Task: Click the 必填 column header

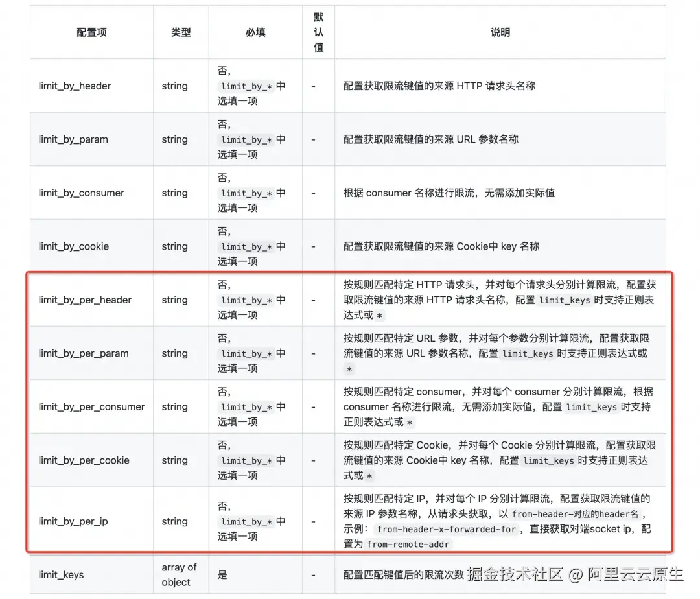Action: click(255, 32)
